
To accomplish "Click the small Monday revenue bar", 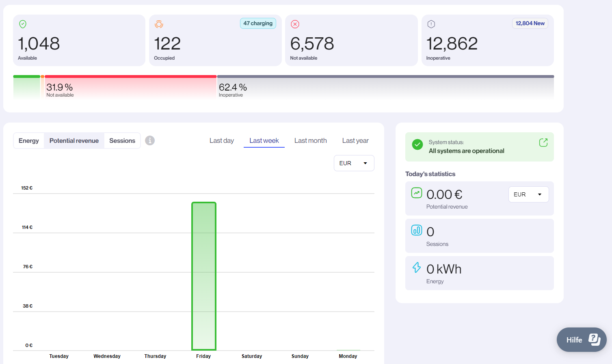I will [348, 350].
